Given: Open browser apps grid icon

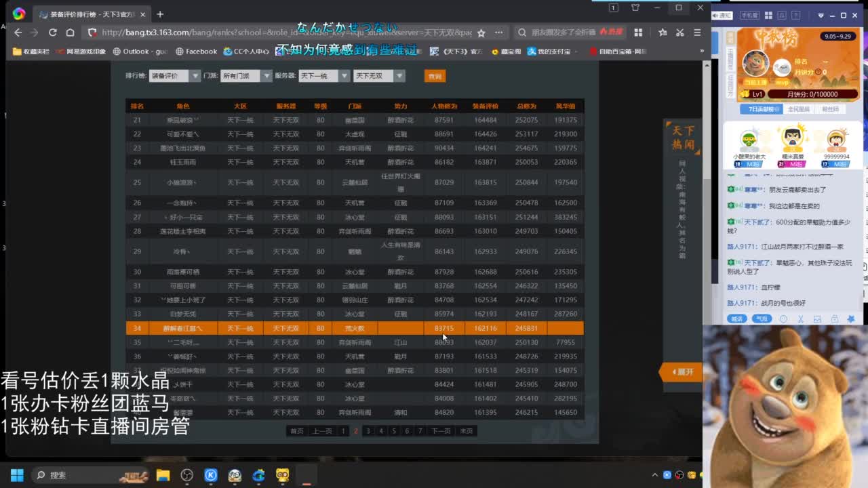Looking at the screenshot, I should tap(638, 33).
